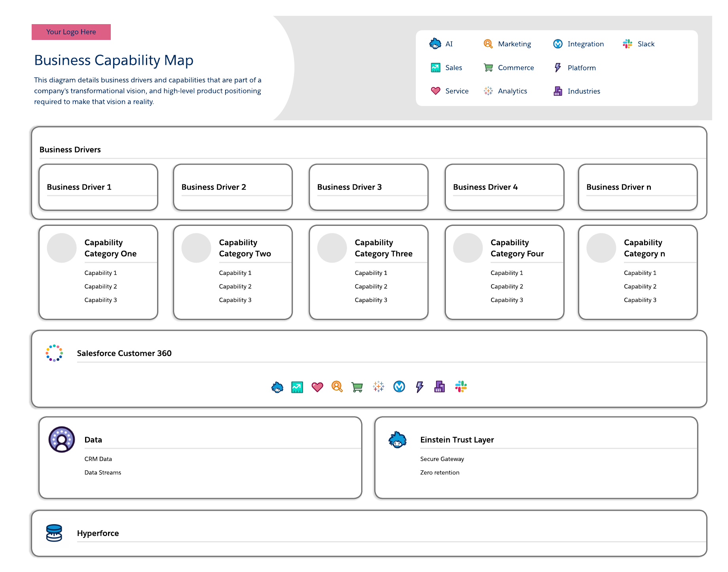The height and width of the screenshot is (572, 728).
Task: Click the Slack icon in the legend
Action: coord(627,44)
